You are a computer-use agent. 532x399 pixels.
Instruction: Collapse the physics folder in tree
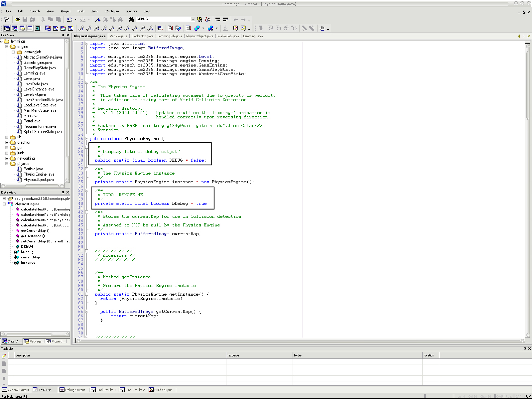tap(7, 164)
